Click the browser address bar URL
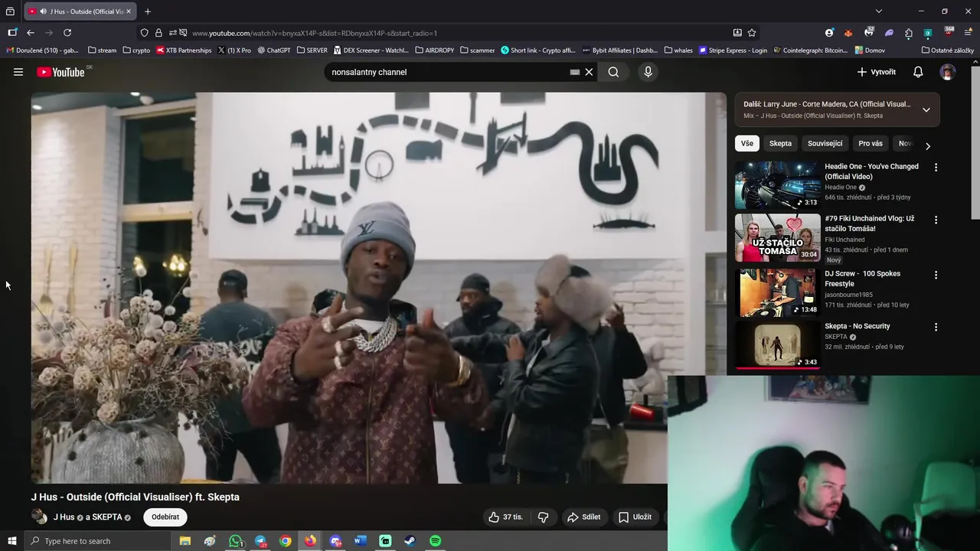Viewport: 980px width, 551px height. point(315,34)
